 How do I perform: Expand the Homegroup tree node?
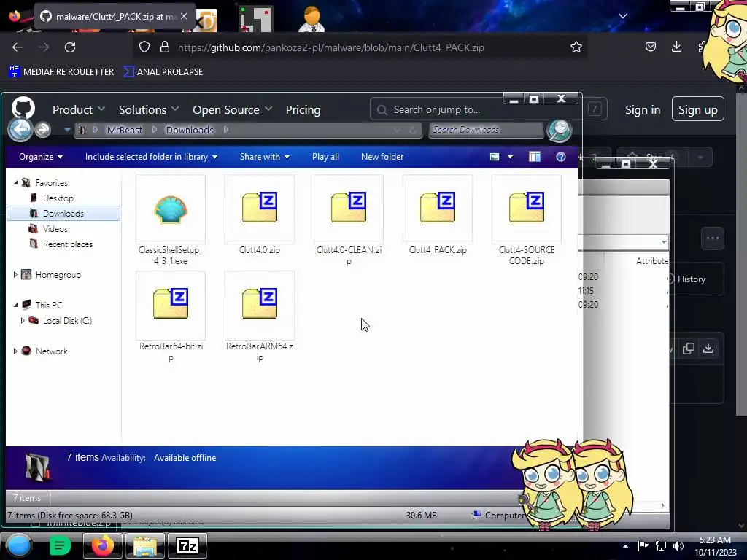tap(15, 275)
